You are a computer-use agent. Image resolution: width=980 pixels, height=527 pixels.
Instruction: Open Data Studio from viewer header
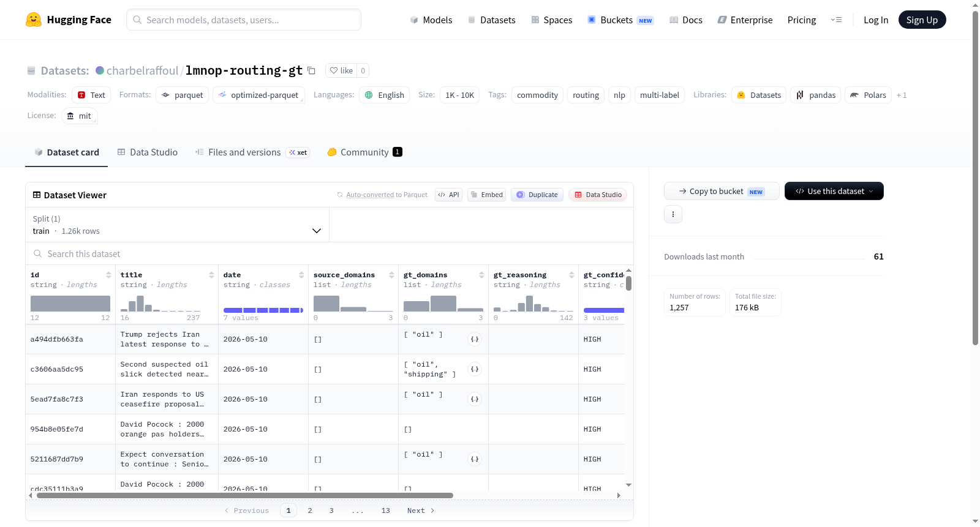pos(598,195)
